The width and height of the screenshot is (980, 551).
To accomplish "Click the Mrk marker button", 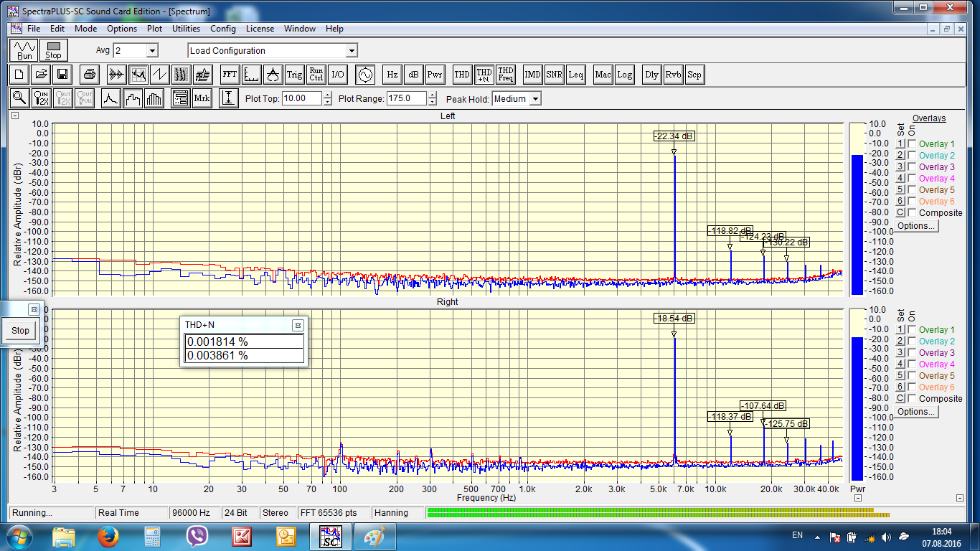I will pyautogui.click(x=202, y=98).
